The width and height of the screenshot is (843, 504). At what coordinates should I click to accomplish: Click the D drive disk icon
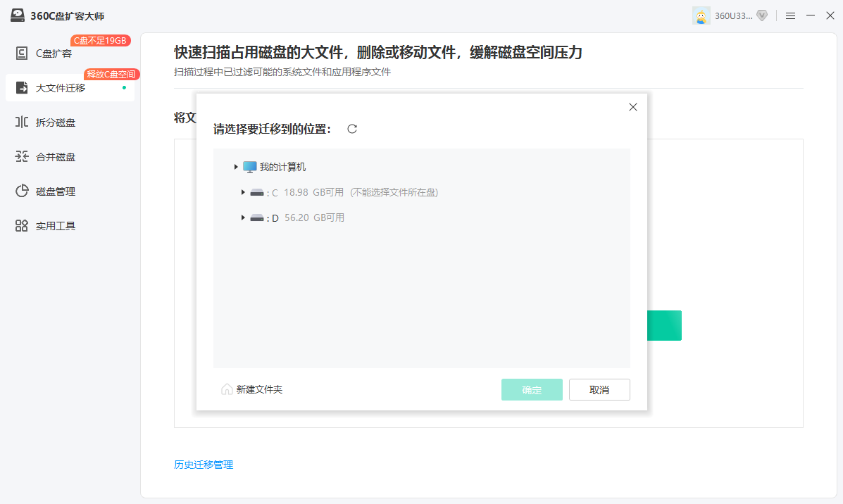[257, 218]
